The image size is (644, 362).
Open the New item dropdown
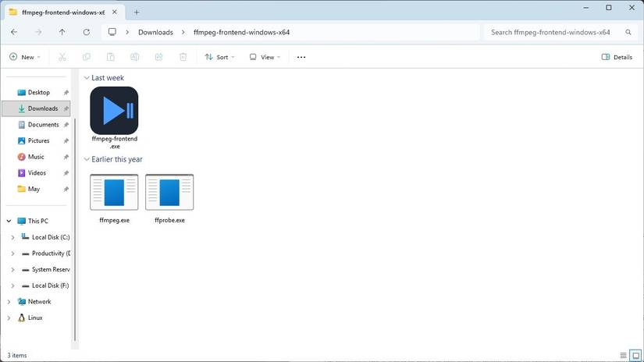25,57
